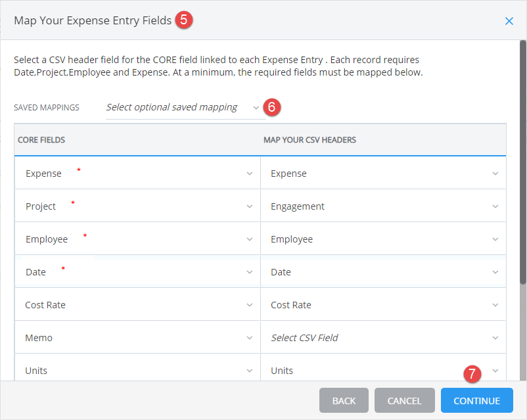Change CSV header mapped to Expense
Screen dimensions: 527x420
click(x=384, y=174)
